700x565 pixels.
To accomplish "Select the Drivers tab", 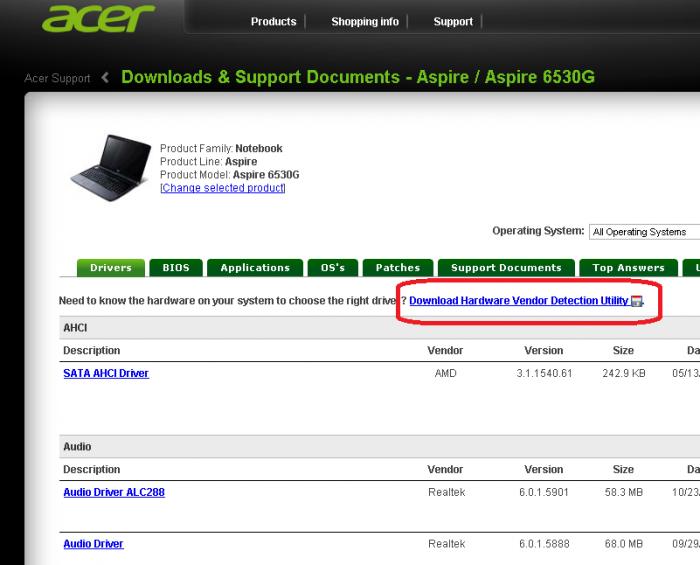I will click(x=111, y=268).
